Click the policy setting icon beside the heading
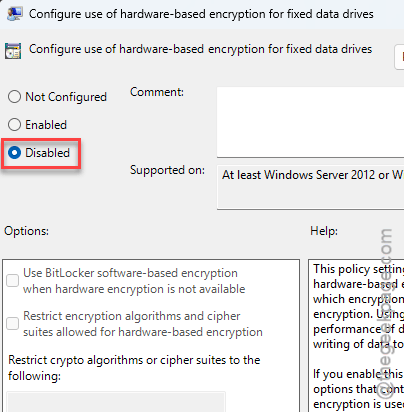The height and width of the screenshot is (412, 404). 13,51
